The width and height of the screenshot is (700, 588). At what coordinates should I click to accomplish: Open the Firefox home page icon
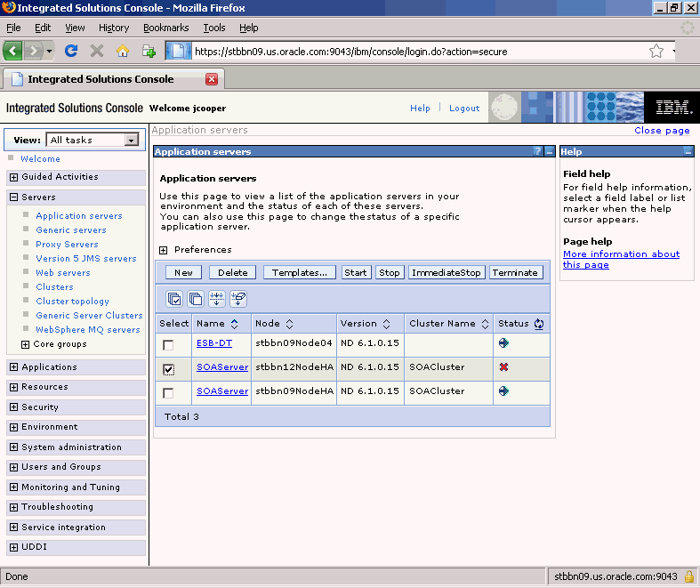pos(123,51)
